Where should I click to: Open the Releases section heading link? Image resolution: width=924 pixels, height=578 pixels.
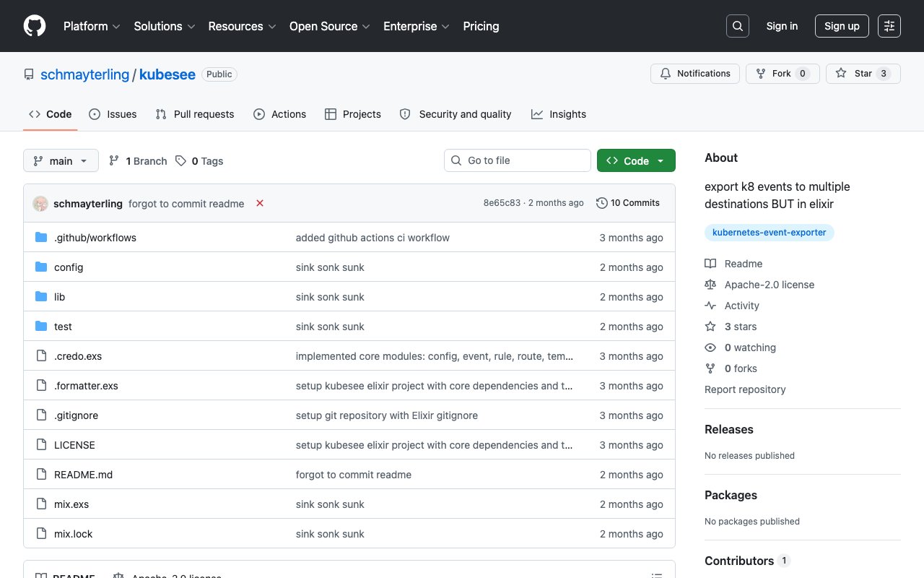point(729,429)
